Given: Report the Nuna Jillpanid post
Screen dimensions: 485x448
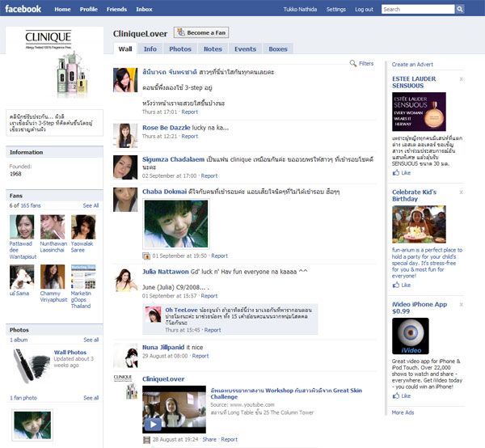Looking at the screenshot, I should pyautogui.click(x=200, y=356).
